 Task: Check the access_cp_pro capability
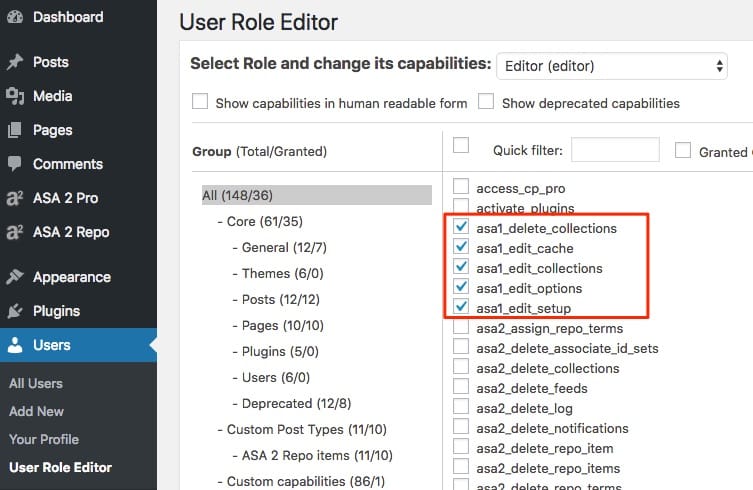[x=461, y=186]
